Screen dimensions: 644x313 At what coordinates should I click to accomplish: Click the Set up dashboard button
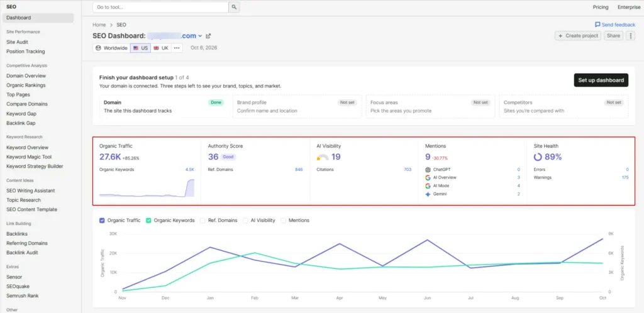[601, 80]
